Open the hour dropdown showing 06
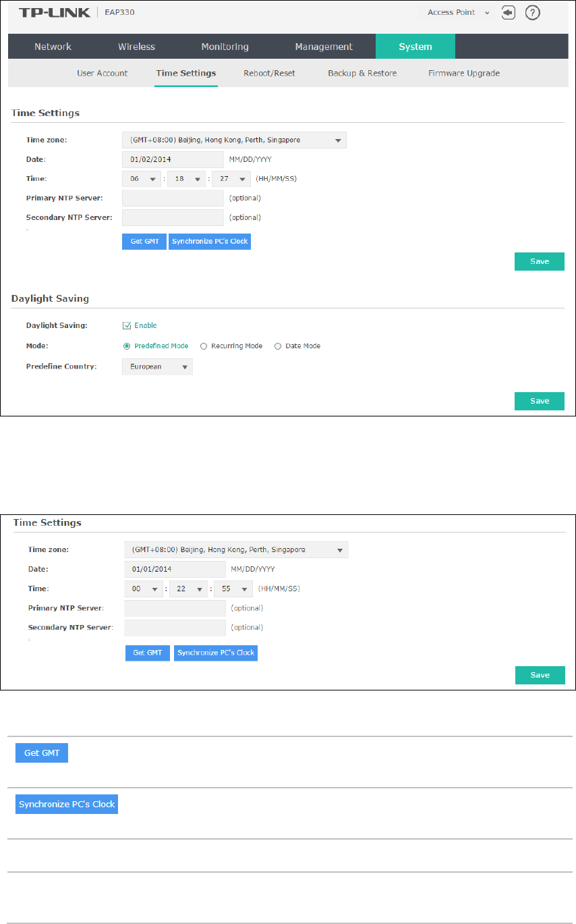The height and width of the screenshot is (924, 576). (x=143, y=179)
